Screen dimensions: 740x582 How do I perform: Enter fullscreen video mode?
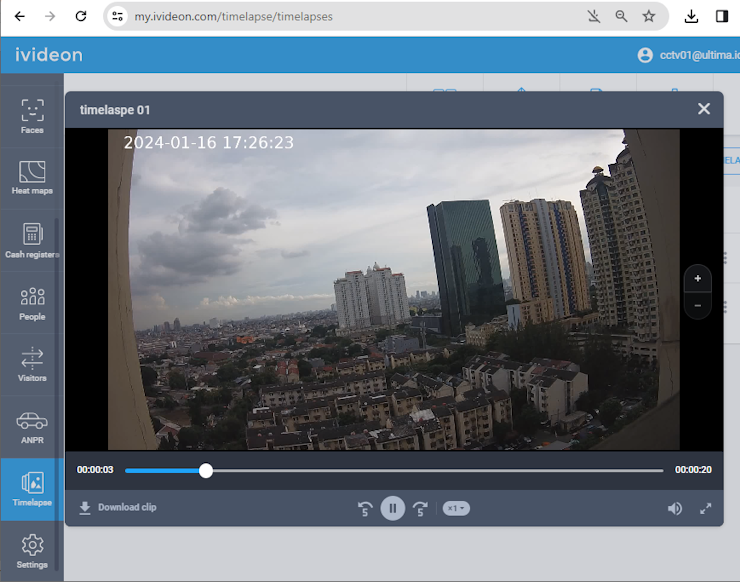706,508
